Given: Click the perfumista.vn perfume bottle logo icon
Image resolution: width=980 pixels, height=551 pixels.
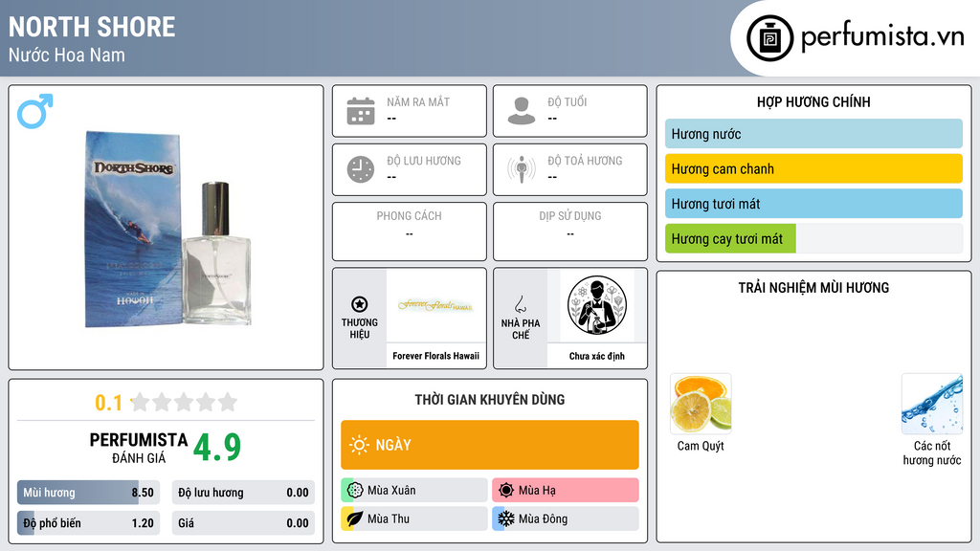Looking at the screenshot, I should coord(769,38).
